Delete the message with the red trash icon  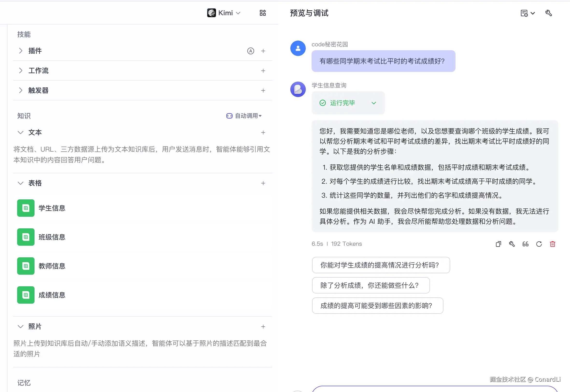coord(552,244)
